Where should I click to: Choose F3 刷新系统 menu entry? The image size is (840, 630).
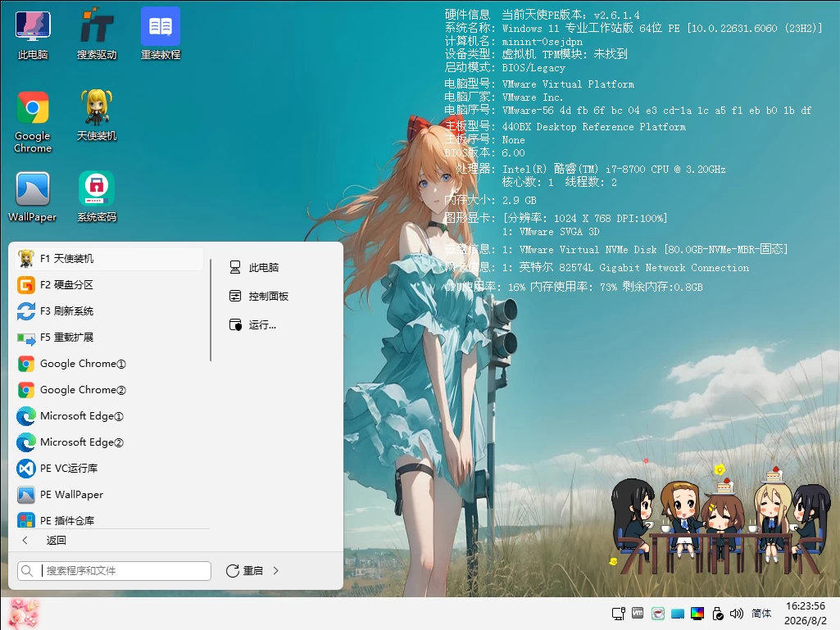pos(109,311)
